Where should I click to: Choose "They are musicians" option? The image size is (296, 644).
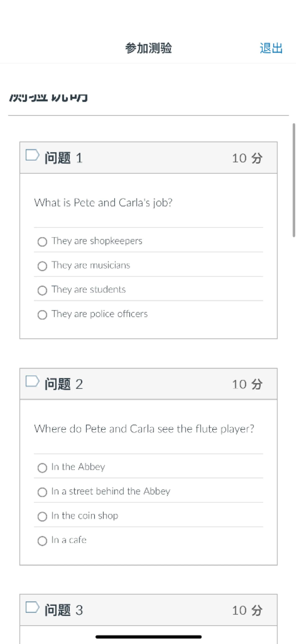42,266
